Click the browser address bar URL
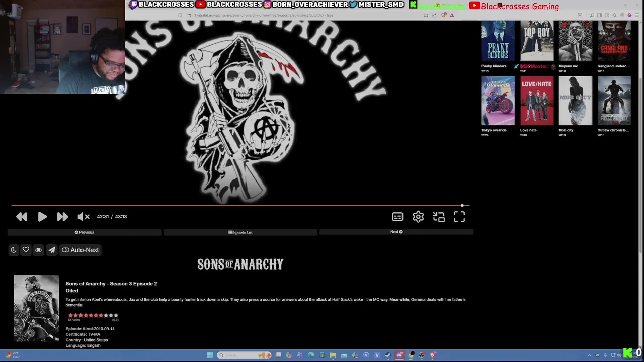The width and height of the screenshot is (644, 362). [264, 15]
